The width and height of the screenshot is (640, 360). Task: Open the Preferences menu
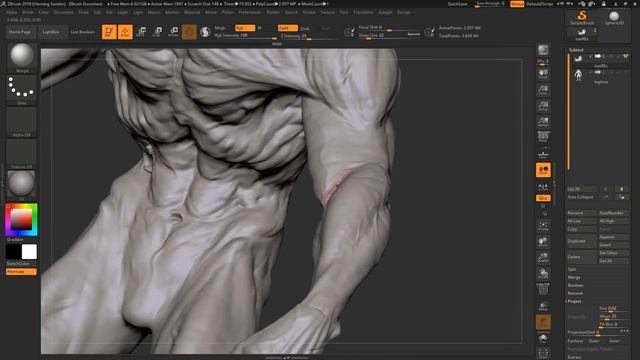click(249, 12)
